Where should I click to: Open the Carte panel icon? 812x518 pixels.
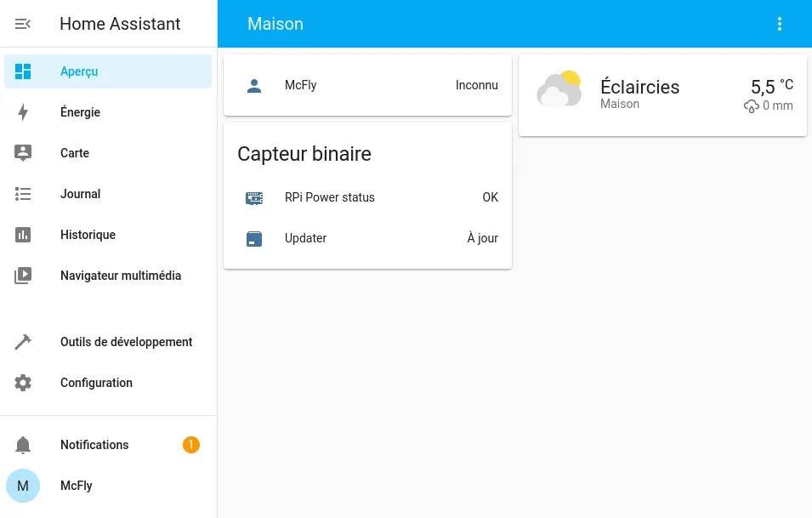point(23,153)
